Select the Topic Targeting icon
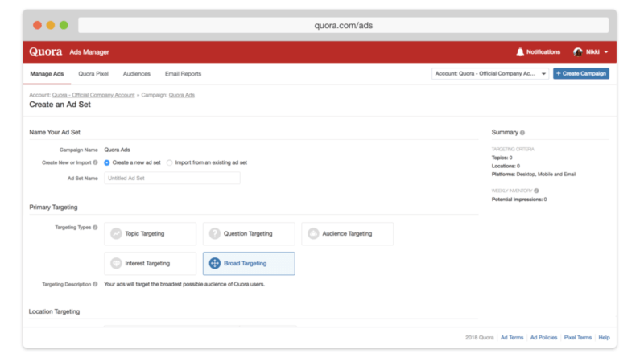Viewport: 644px width, 362px height. [116, 233]
